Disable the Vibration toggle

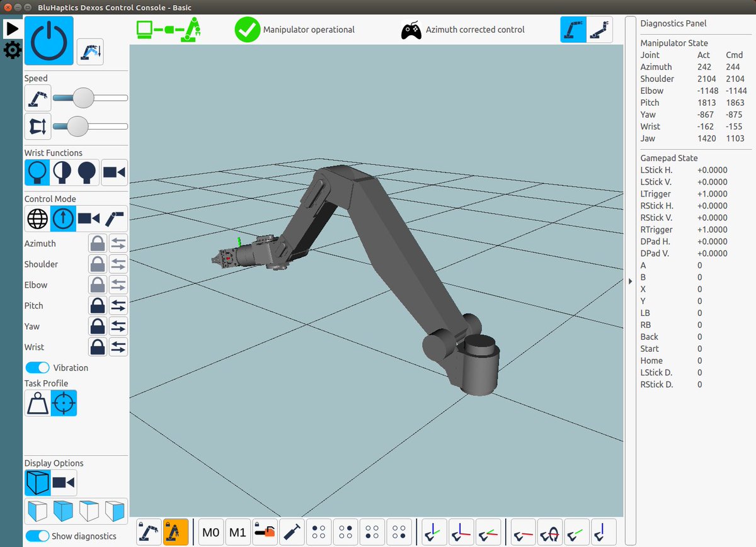pyautogui.click(x=37, y=368)
